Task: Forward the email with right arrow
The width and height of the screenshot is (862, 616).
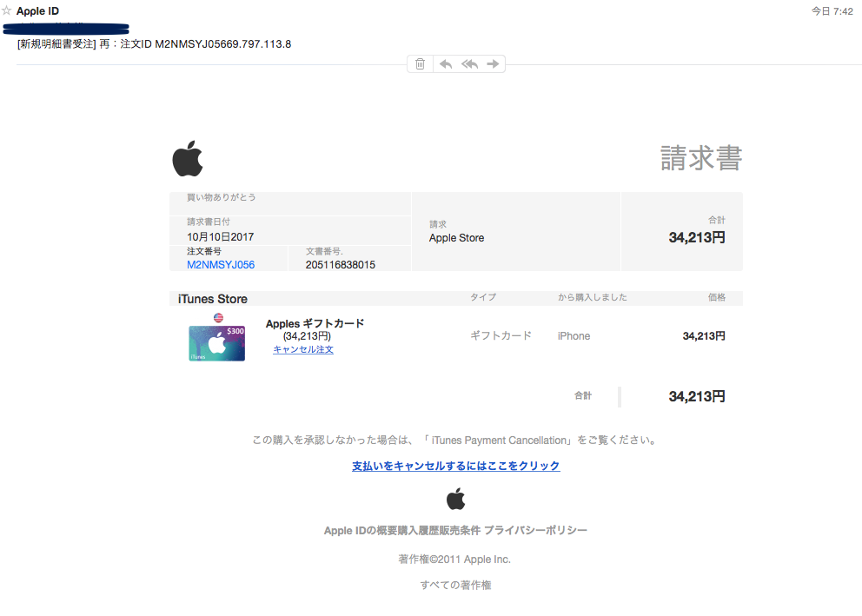Action: 493,64
